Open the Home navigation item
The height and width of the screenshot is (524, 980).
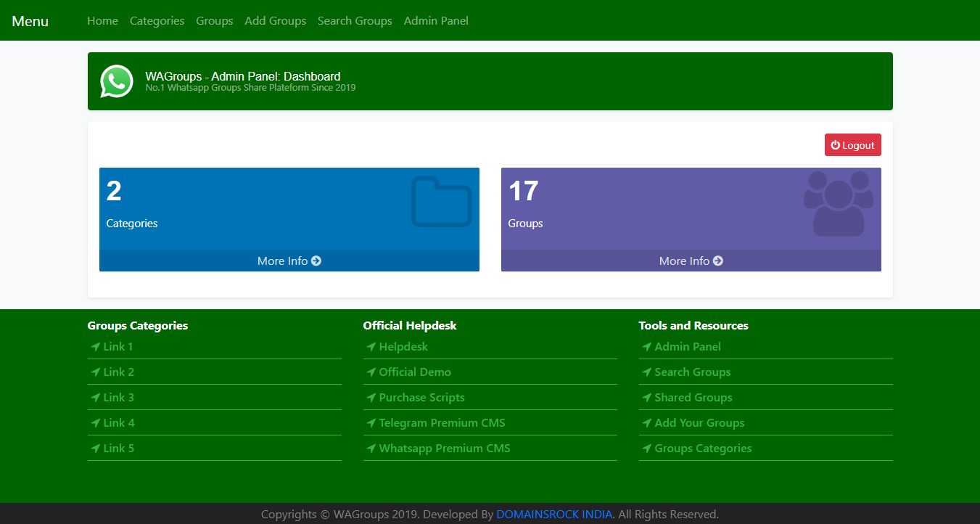point(102,21)
